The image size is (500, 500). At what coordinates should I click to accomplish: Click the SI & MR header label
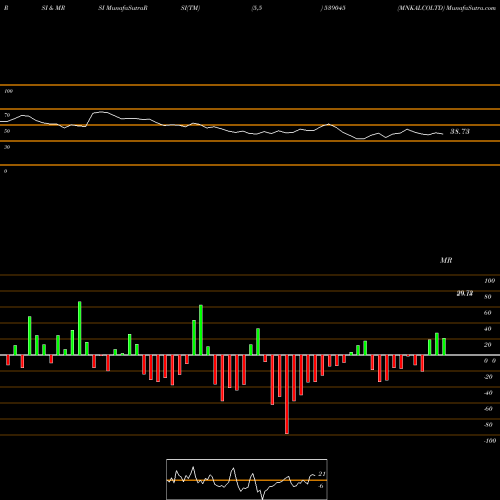pos(53,8)
